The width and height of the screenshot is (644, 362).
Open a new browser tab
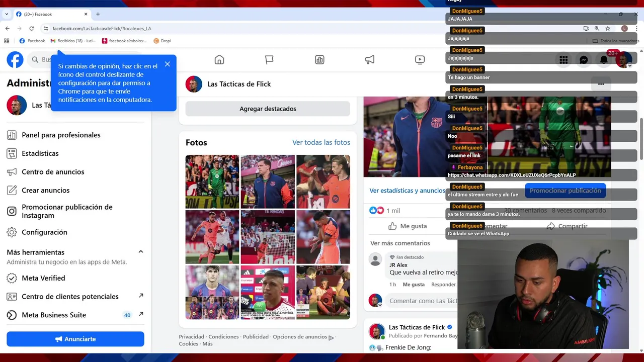coord(98,14)
